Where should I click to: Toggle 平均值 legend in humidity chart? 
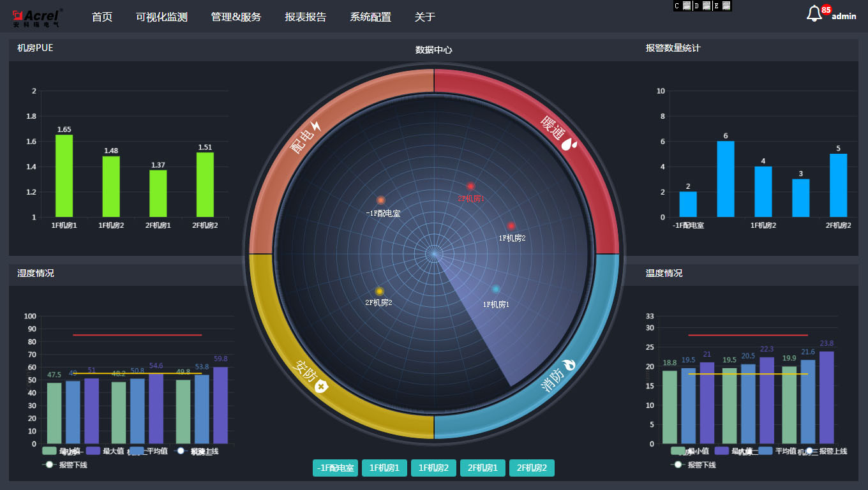click(x=148, y=451)
